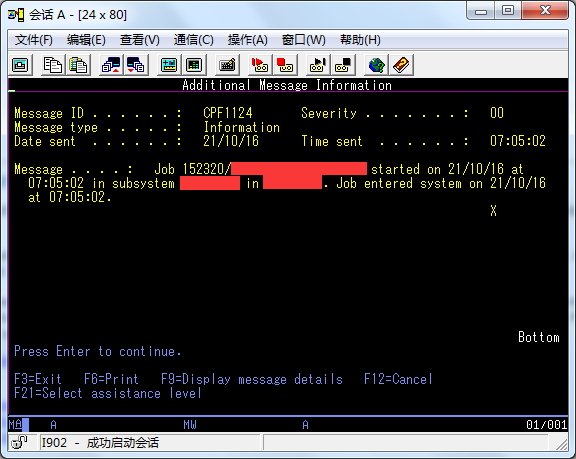The image size is (576, 459).
Task: Click the red Record Macro icon
Action: click(260, 65)
